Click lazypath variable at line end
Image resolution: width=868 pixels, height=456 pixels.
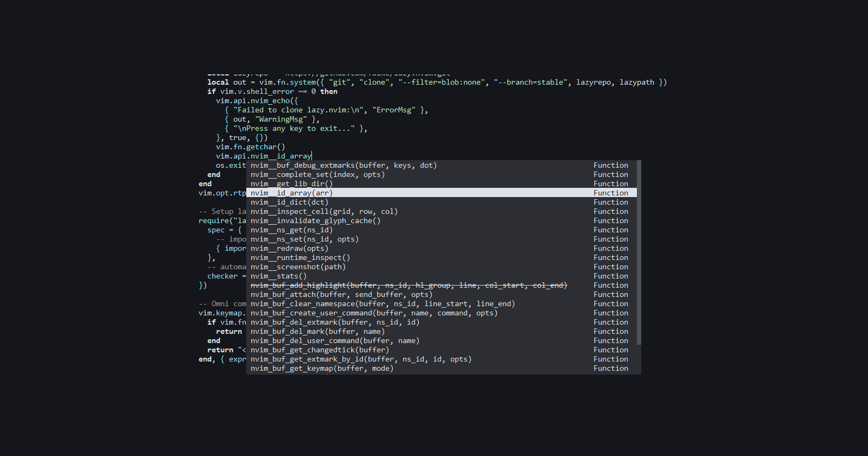pyautogui.click(x=637, y=82)
